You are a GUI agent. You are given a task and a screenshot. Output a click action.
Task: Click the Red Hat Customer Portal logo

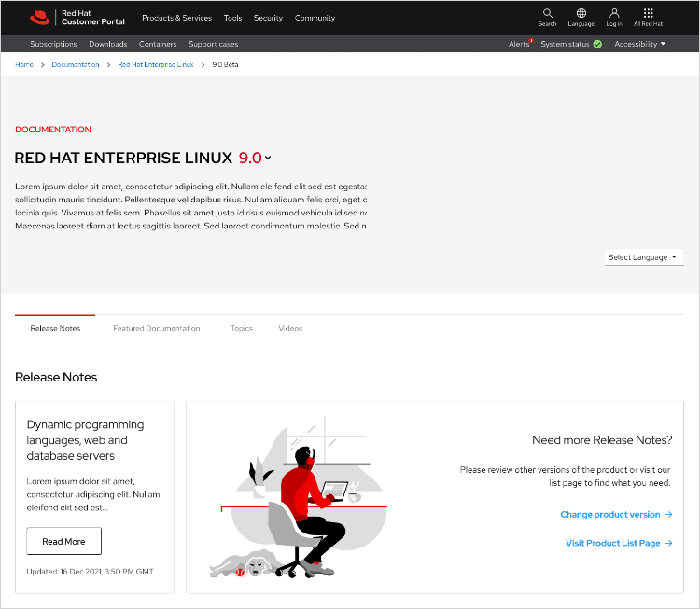click(x=77, y=18)
